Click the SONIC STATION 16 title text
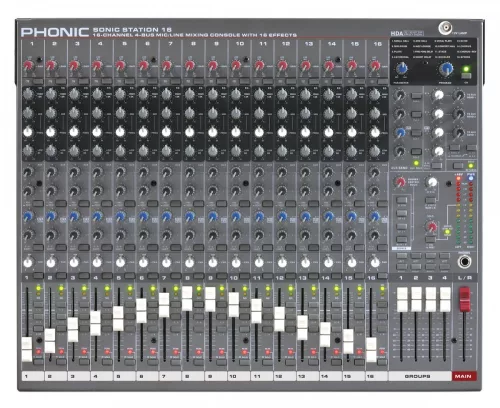This screenshot has width=500, height=408. pos(132,29)
